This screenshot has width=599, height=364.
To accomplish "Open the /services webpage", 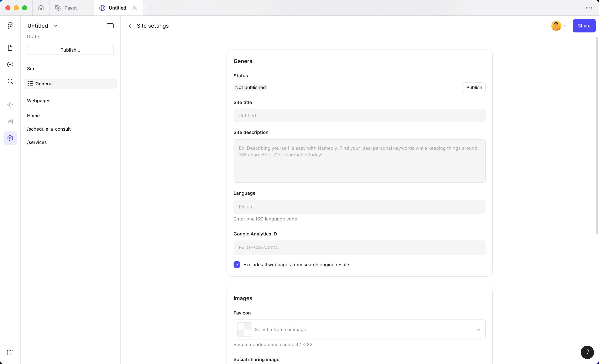I will 37,142.
